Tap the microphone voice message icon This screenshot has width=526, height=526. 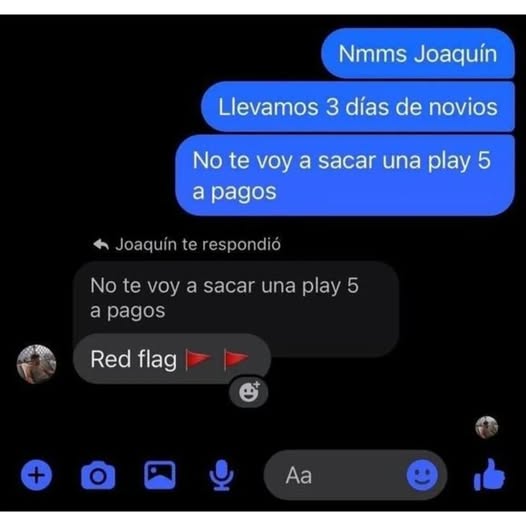pos(221,475)
